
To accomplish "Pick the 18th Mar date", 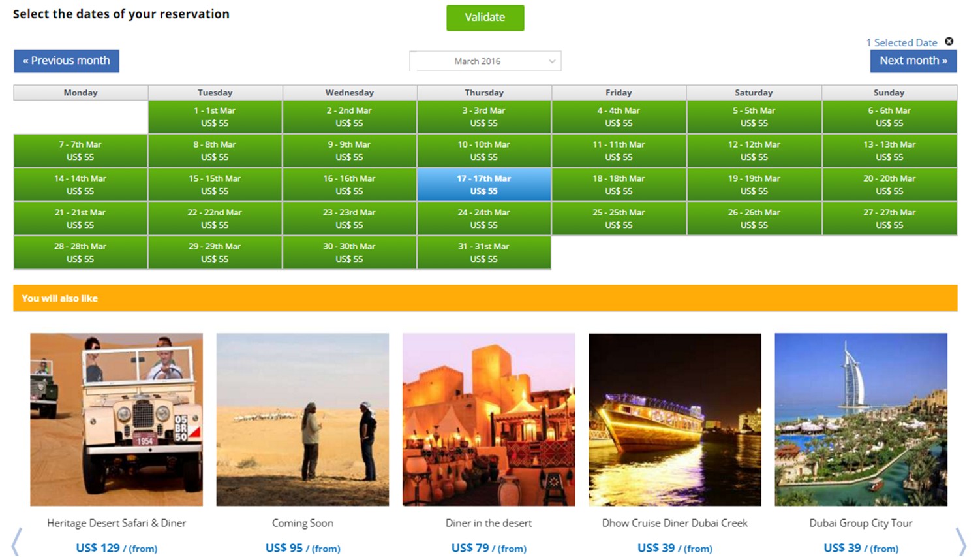I will coord(619,185).
